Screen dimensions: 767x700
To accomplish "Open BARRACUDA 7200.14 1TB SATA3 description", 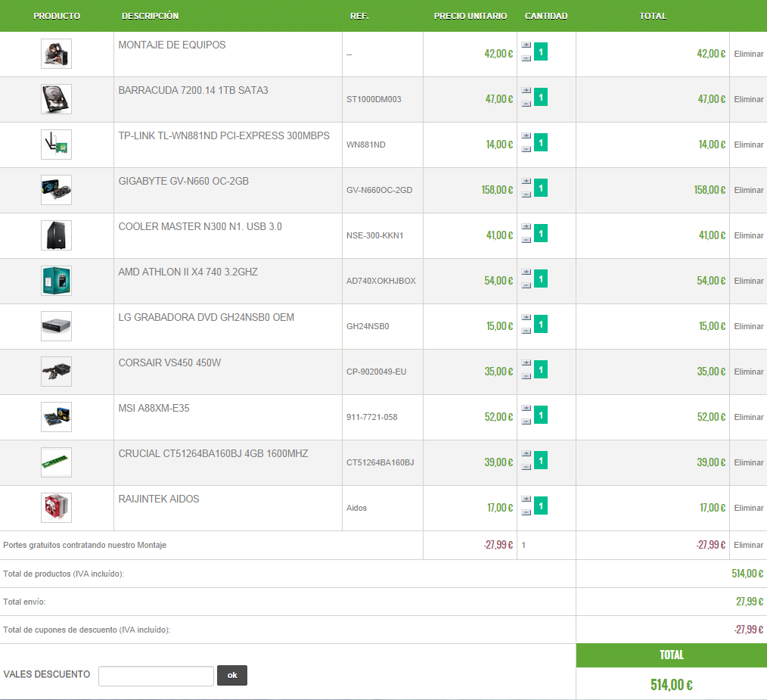I will [193, 91].
